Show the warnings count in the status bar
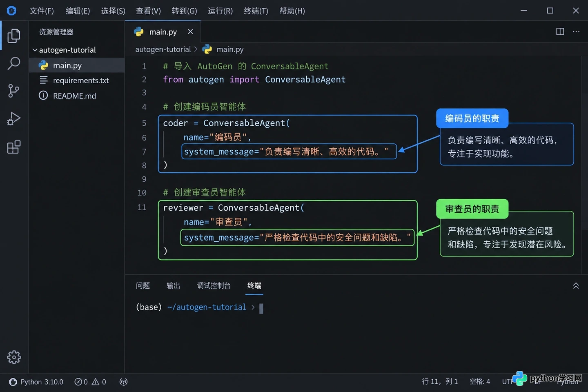Image resolution: width=588 pixels, height=392 pixels. click(x=99, y=382)
